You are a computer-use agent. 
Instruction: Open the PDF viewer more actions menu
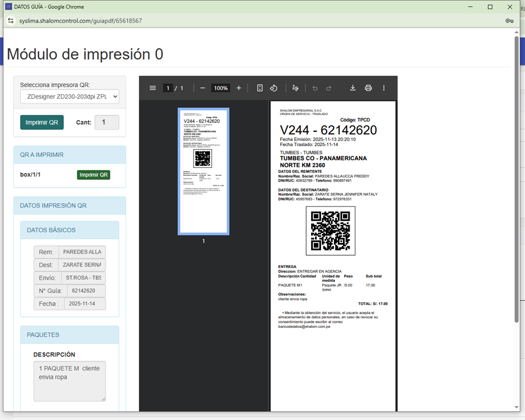tap(384, 88)
